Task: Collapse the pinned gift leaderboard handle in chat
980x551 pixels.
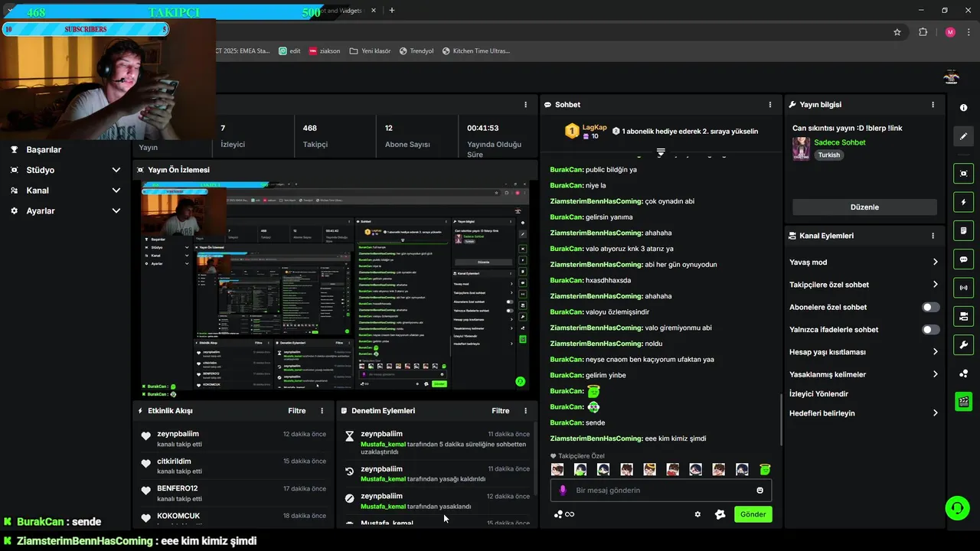Action: tap(661, 153)
